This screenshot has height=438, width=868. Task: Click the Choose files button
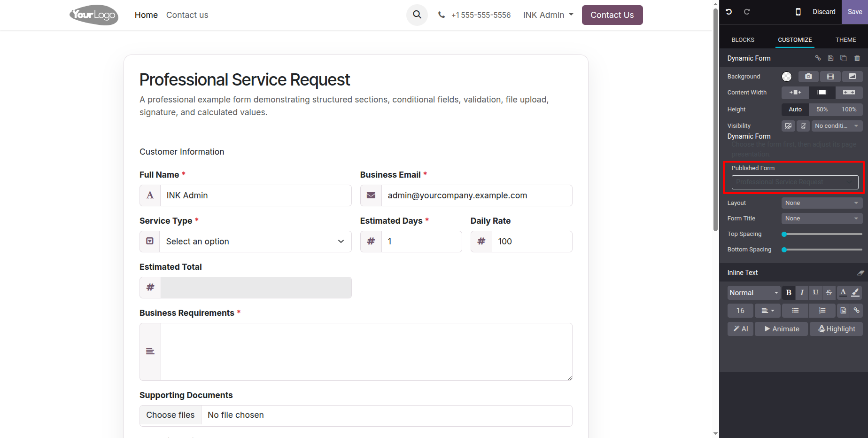click(170, 415)
